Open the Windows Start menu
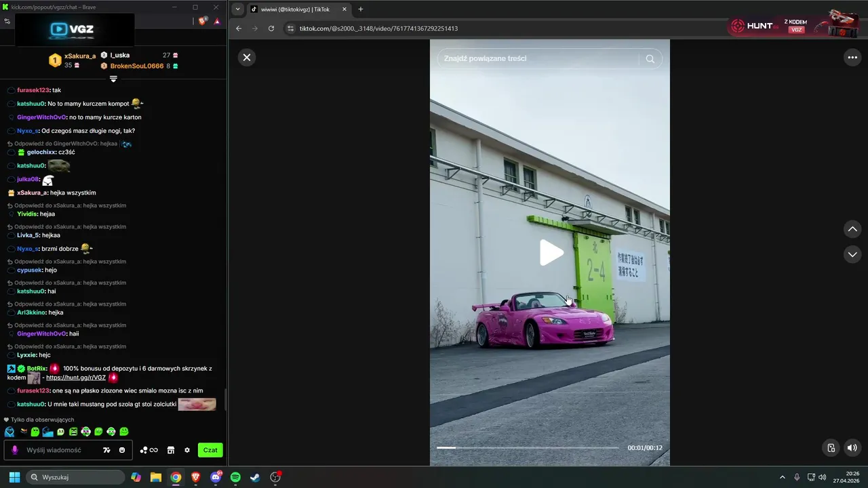This screenshot has height=488, width=868. pyautogui.click(x=14, y=477)
